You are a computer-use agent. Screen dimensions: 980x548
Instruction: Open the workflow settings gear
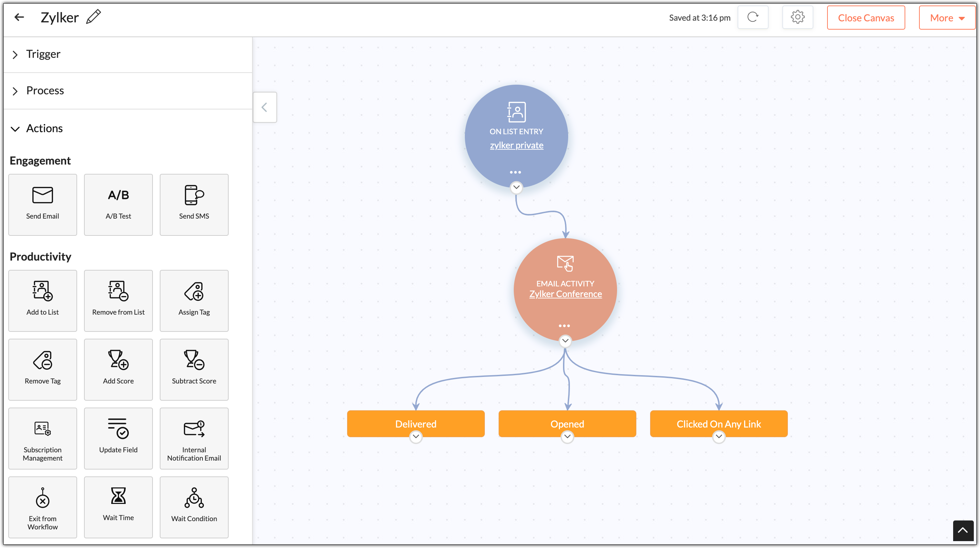[797, 18]
